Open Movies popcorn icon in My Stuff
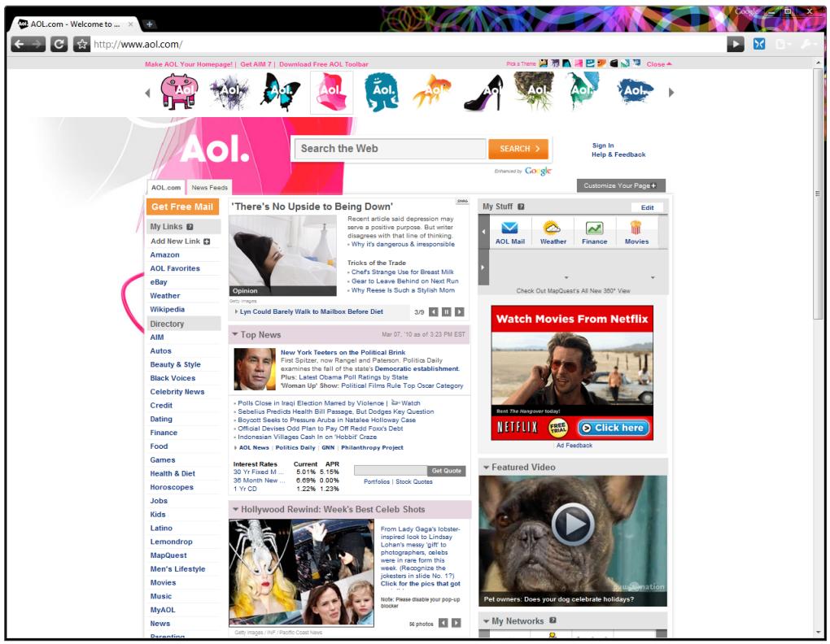 (636, 233)
